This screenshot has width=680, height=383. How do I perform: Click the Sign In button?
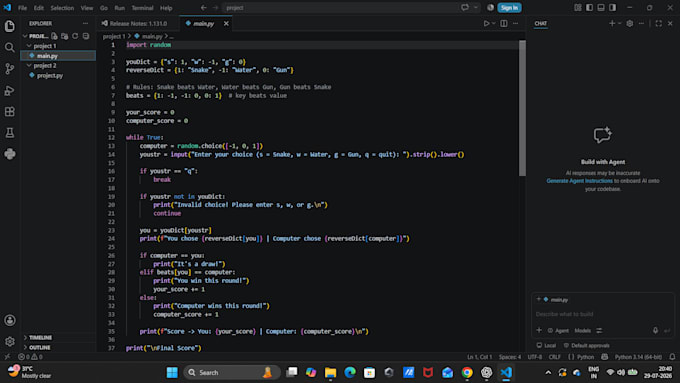pyautogui.click(x=510, y=8)
